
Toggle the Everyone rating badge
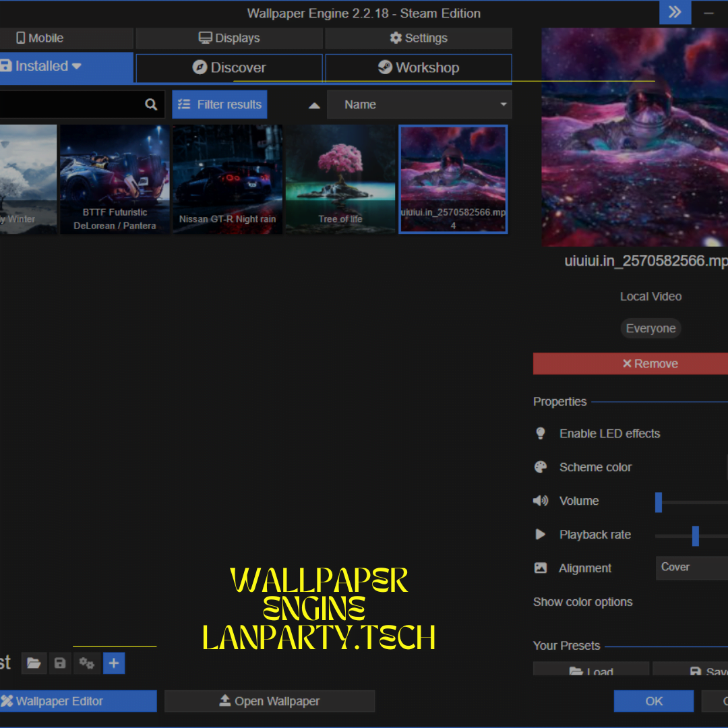coord(650,328)
